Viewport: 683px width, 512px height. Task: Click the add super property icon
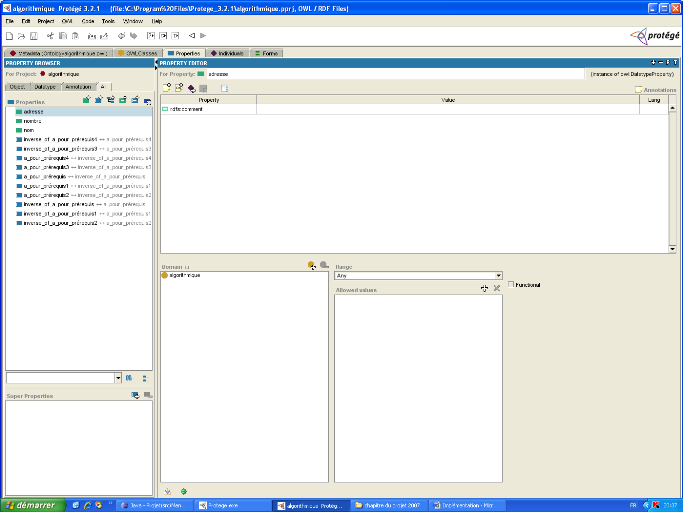click(x=135, y=395)
